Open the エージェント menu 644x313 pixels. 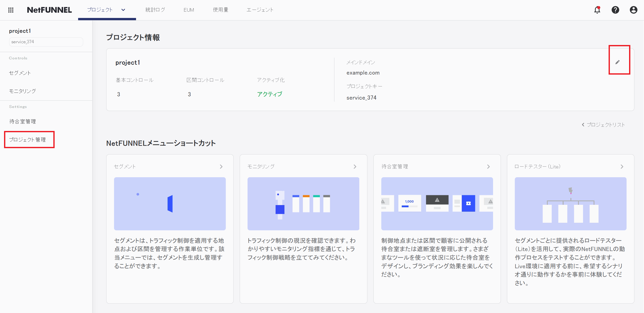260,10
